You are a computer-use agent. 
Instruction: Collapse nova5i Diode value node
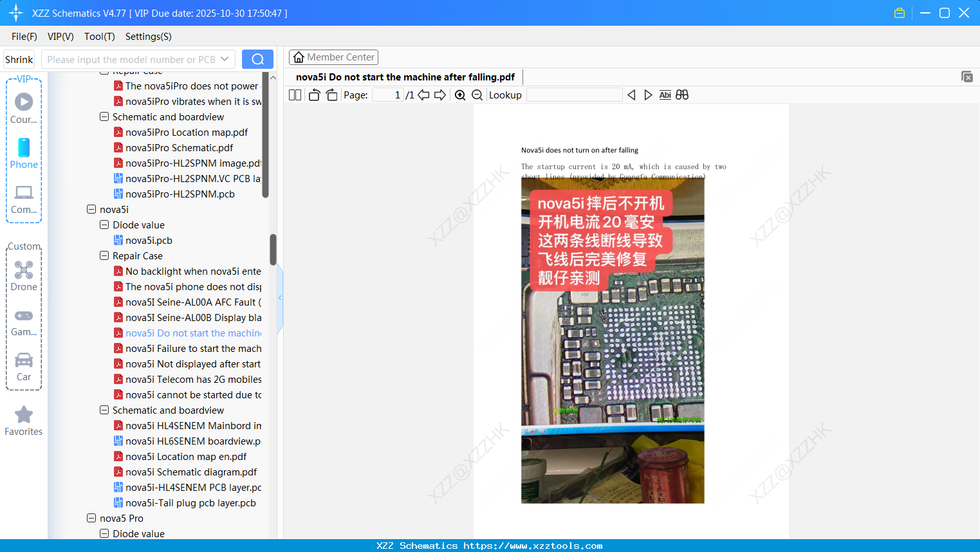click(x=104, y=225)
